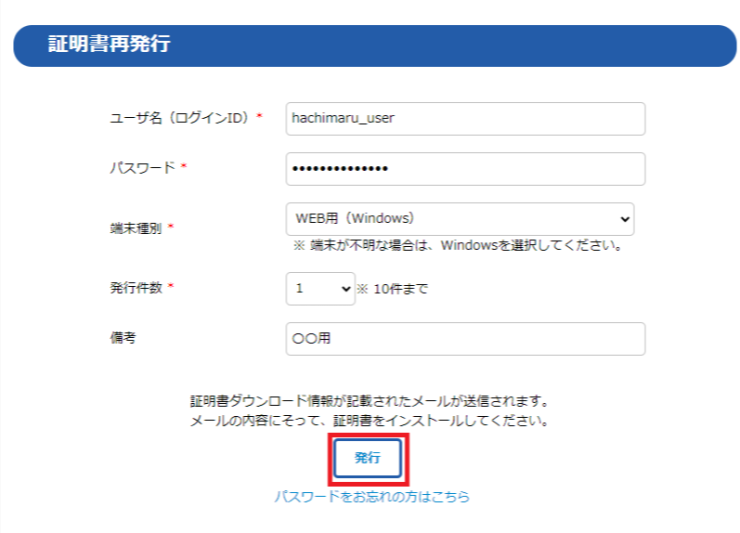Viewport: 740px width, 533px height.
Task: Click the 備考 label text
Action: tap(122, 338)
